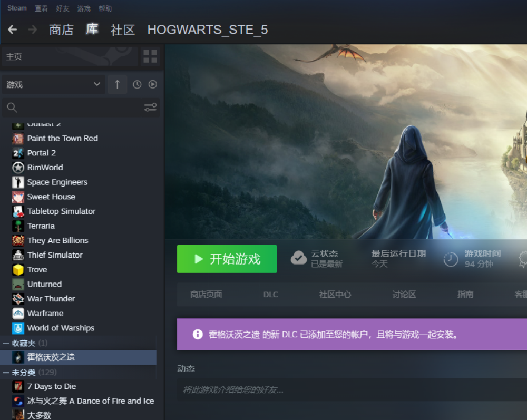Collapse the 收藏夹 category
The image size is (527, 420).
6,343
